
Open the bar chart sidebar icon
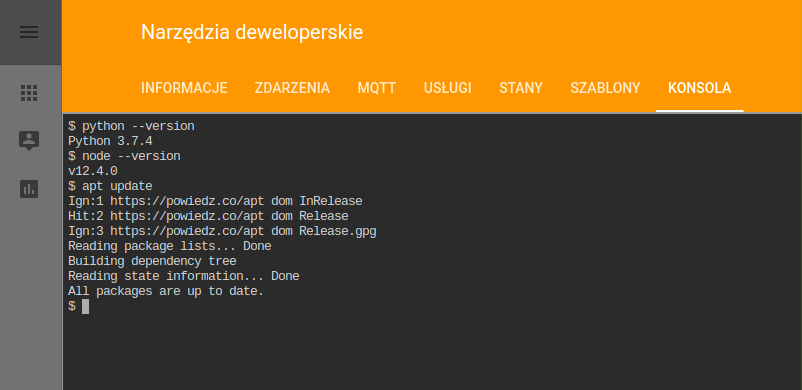pos(29,189)
